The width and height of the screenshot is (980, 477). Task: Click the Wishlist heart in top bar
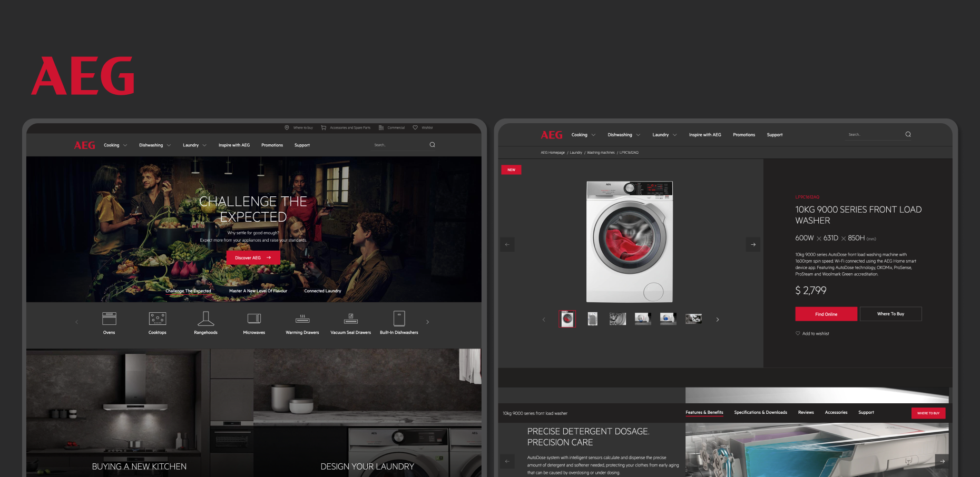coord(415,127)
